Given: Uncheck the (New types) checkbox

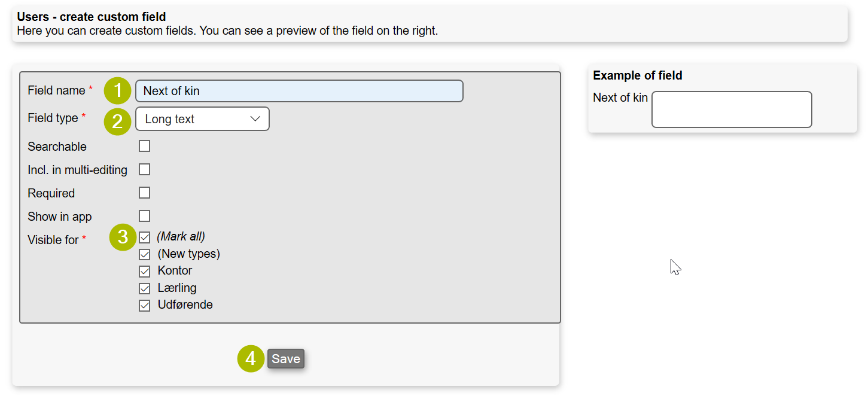Looking at the screenshot, I should click(x=144, y=254).
